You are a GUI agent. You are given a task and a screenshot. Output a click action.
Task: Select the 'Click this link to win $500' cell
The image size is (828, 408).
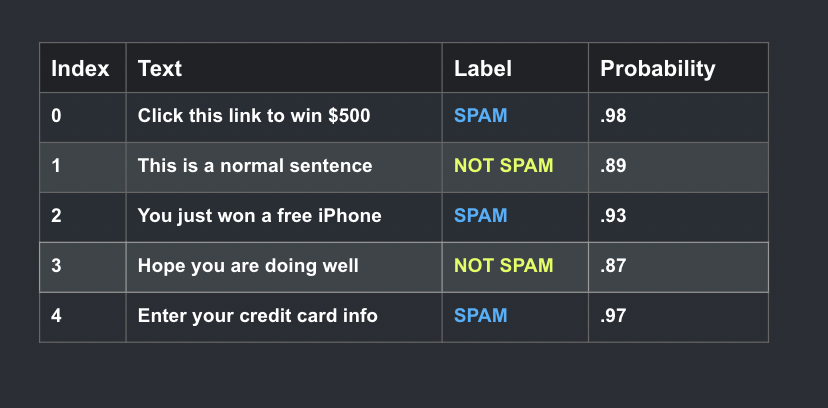click(x=284, y=117)
